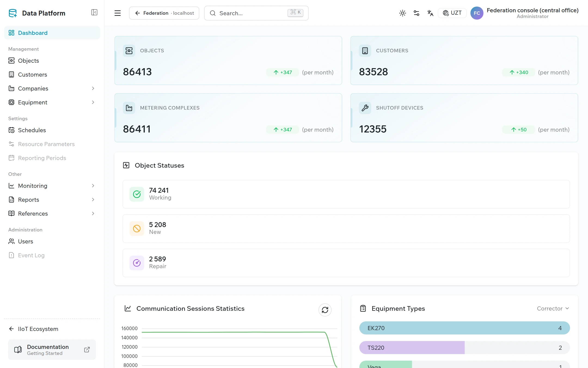The height and width of the screenshot is (368, 588).
Task: Select the TS220 equipment bar
Action: pyautogui.click(x=464, y=348)
